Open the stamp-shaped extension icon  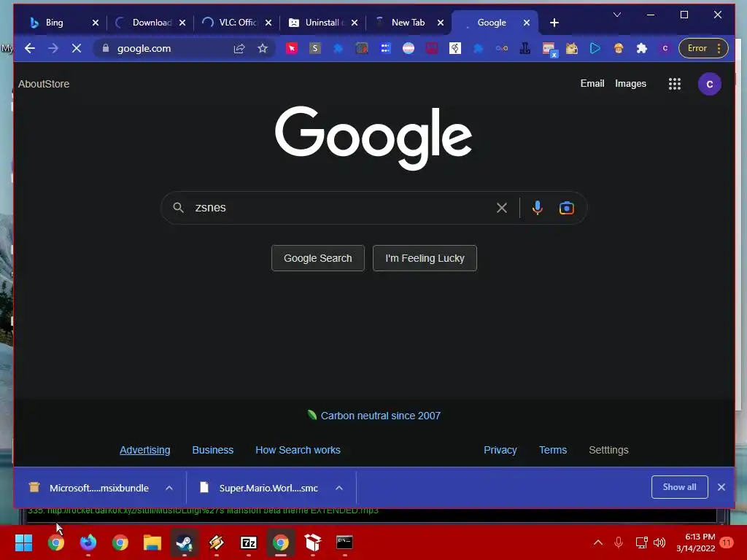pos(525,48)
